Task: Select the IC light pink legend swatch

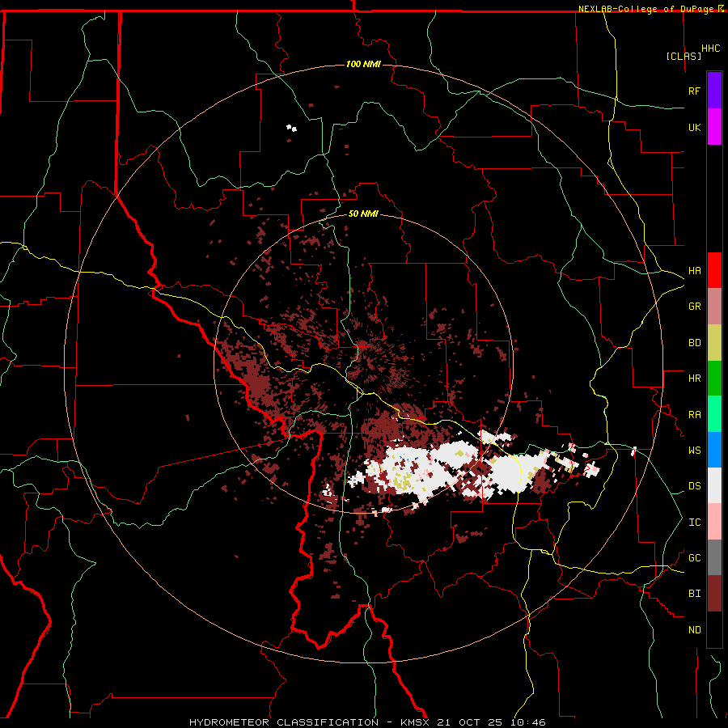Action: [714, 522]
